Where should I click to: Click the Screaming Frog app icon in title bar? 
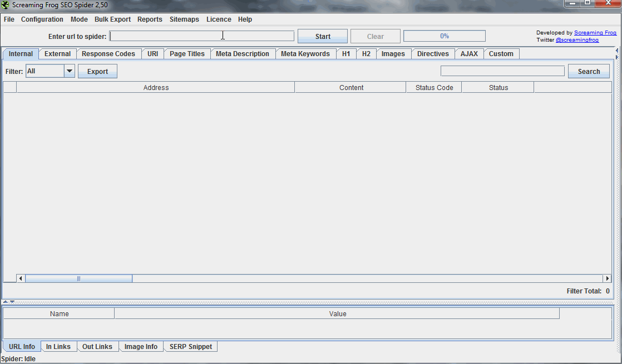6,5
